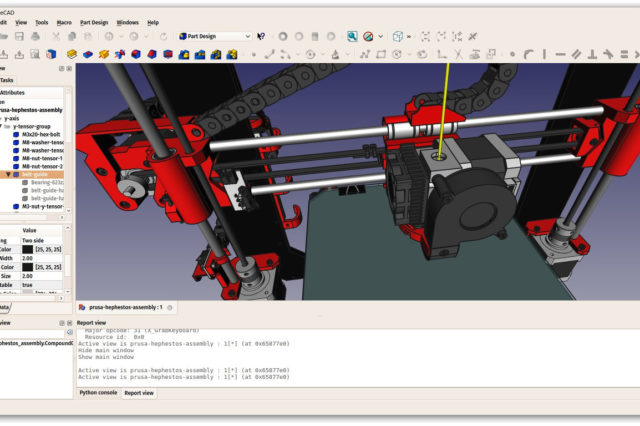
Task: Switch to the Python console tab
Action: [98, 393]
